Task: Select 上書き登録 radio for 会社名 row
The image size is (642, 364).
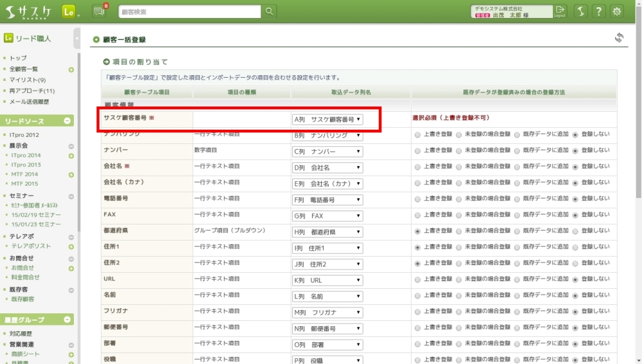Action: [418, 167]
